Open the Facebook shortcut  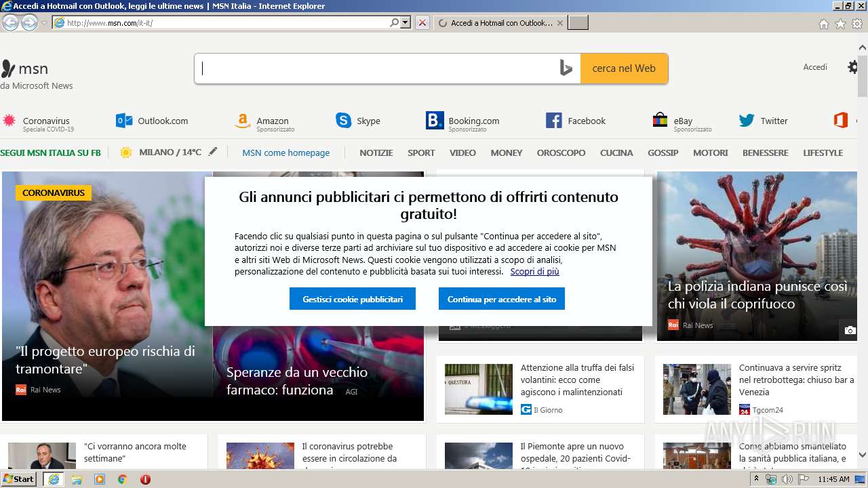tap(576, 121)
